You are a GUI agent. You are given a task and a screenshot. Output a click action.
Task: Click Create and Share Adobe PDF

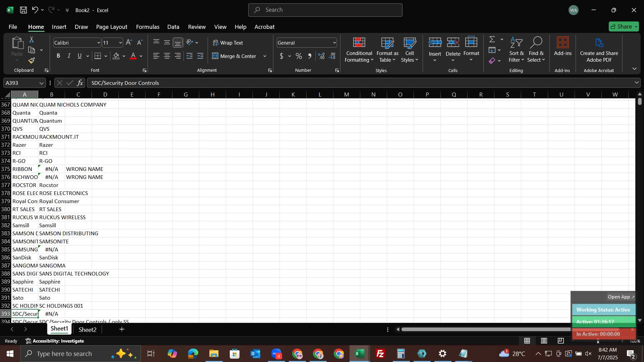point(599,50)
